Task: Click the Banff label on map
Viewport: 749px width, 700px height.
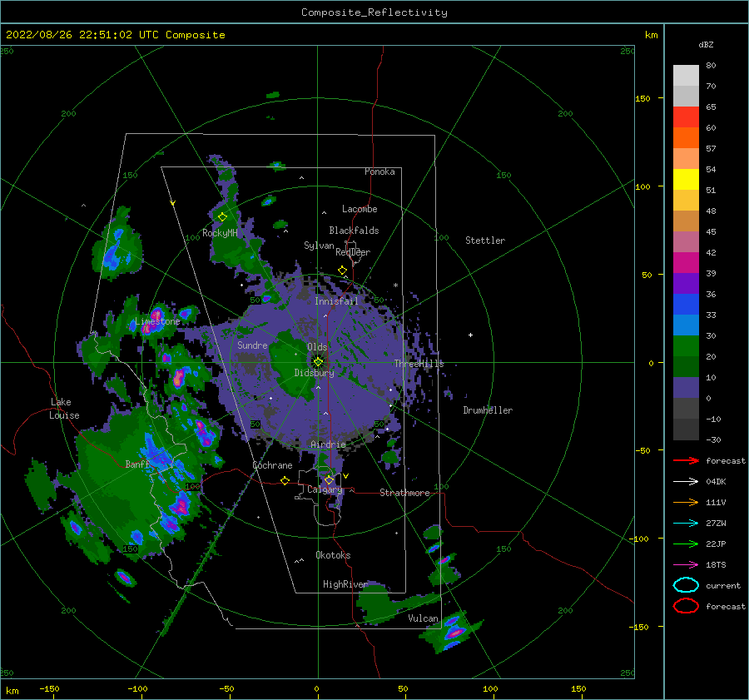Action: pyautogui.click(x=137, y=464)
